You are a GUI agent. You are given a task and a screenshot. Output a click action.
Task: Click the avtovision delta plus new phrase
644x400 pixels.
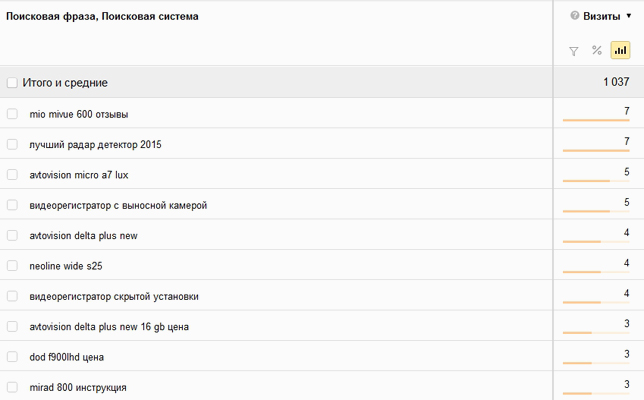pos(83,236)
